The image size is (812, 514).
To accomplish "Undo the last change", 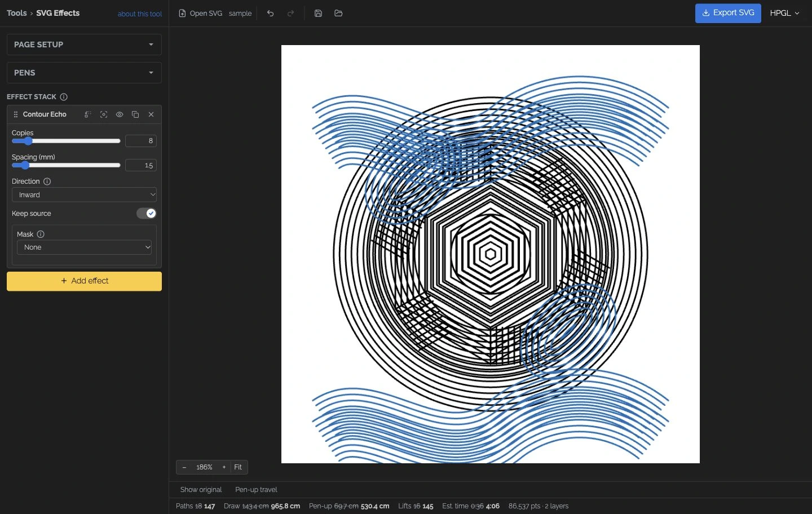I will (271, 13).
